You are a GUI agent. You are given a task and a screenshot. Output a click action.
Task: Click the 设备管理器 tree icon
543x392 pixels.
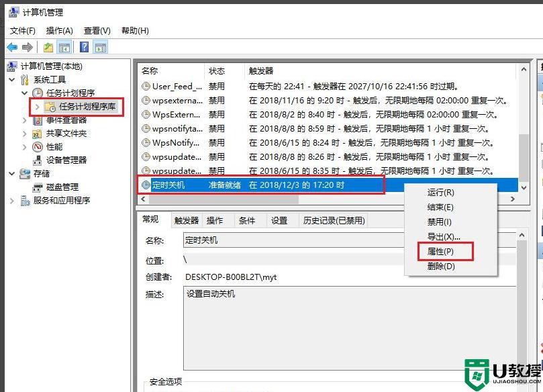point(38,160)
